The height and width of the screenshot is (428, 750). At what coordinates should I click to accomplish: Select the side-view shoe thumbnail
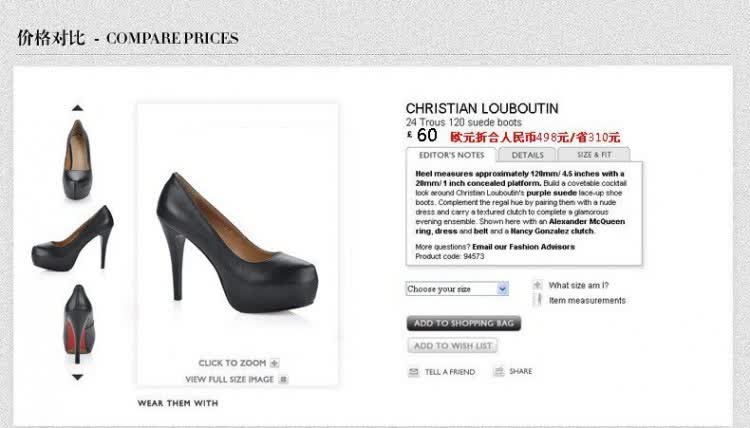click(x=73, y=239)
